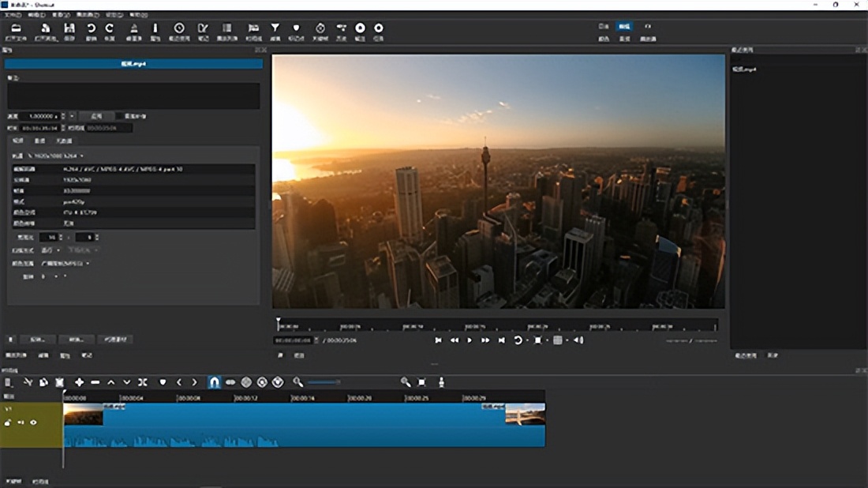Click the Copy icon in the timeline toolbar
The image size is (868, 488).
pyautogui.click(x=43, y=382)
